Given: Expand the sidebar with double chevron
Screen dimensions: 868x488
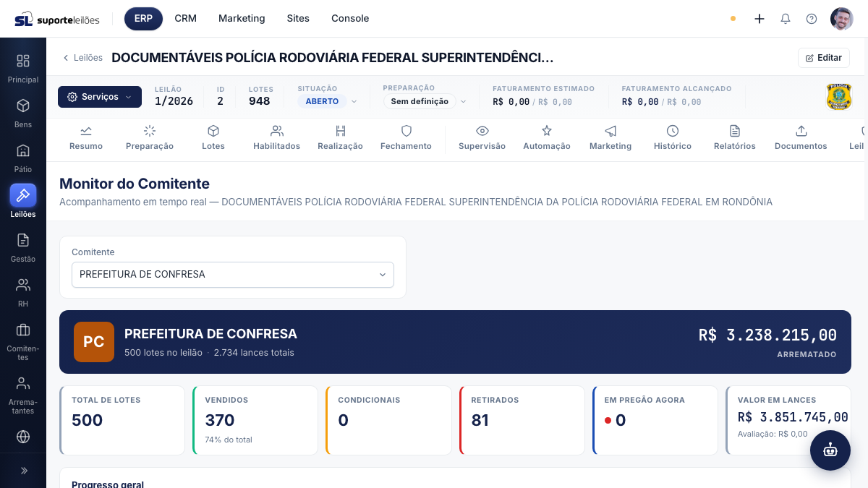Looking at the screenshot, I should [x=23, y=471].
